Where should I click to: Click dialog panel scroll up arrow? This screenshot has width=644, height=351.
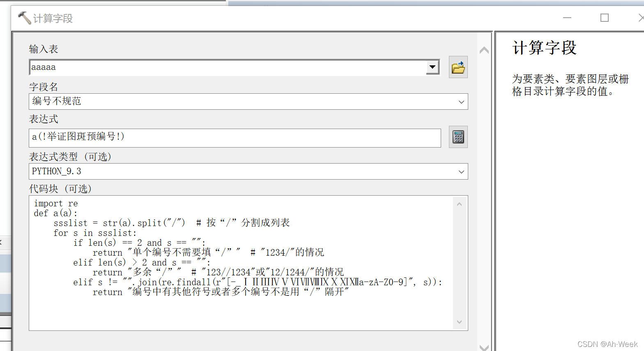point(484,50)
